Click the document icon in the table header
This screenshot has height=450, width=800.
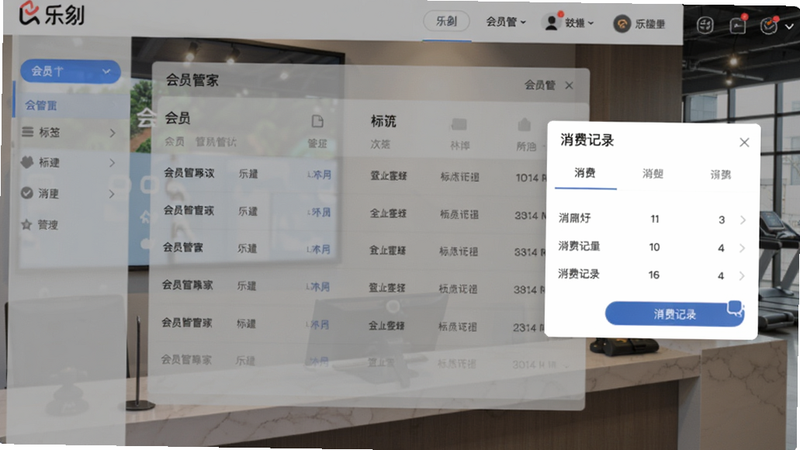point(317,121)
